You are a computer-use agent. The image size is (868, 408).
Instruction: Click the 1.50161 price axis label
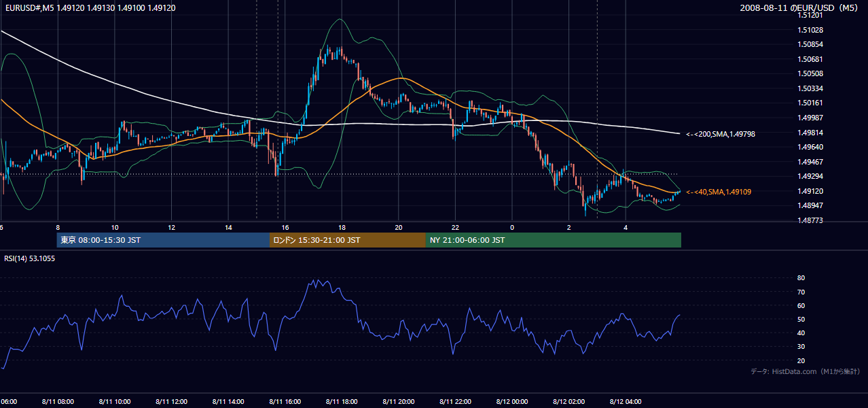[810, 103]
